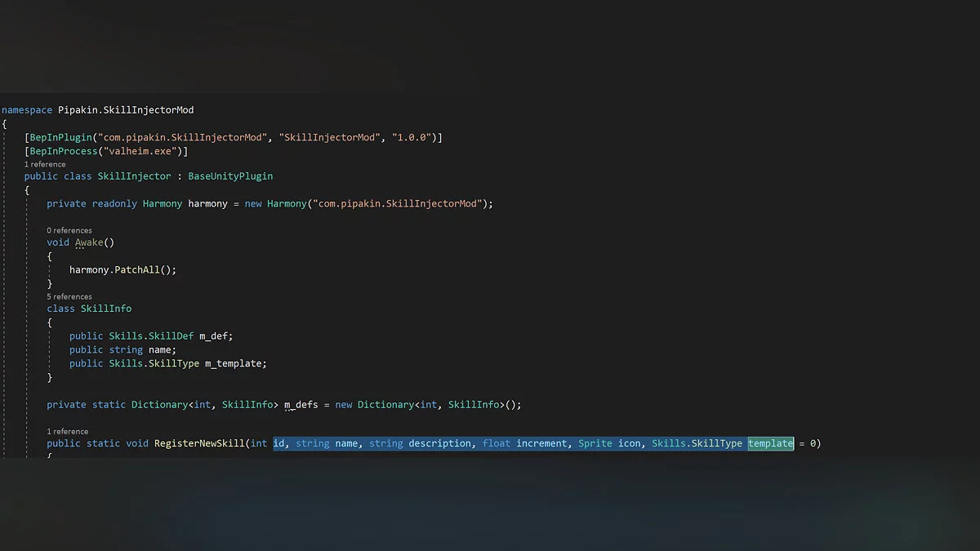Image resolution: width=980 pixels, height=551 pixels.
Task: Click the "SkillInjectorMod" plugin name string
Action: click(330, 137)
